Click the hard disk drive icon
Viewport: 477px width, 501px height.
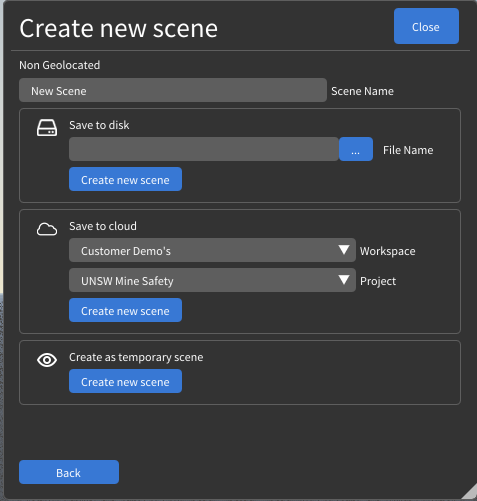[x=47, y=128]
